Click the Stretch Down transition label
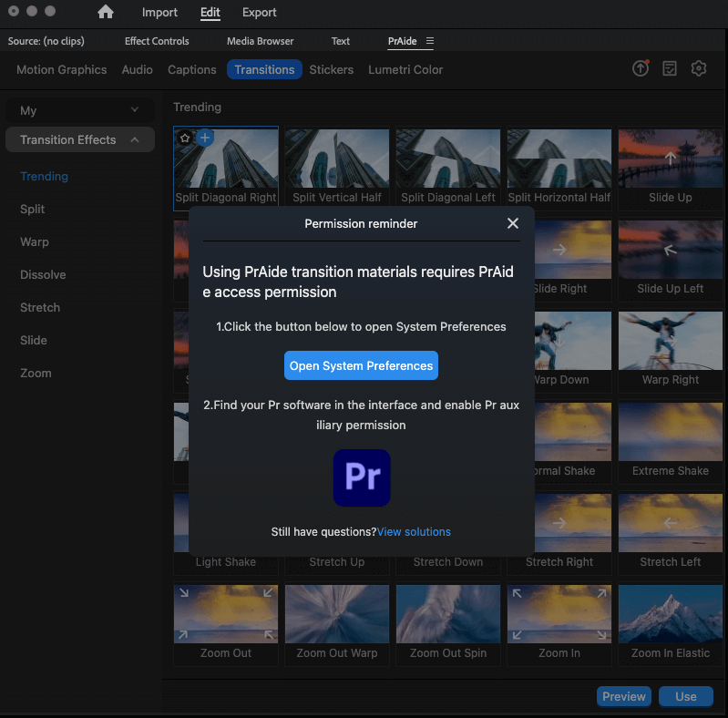728x718 pixels. 448,562
